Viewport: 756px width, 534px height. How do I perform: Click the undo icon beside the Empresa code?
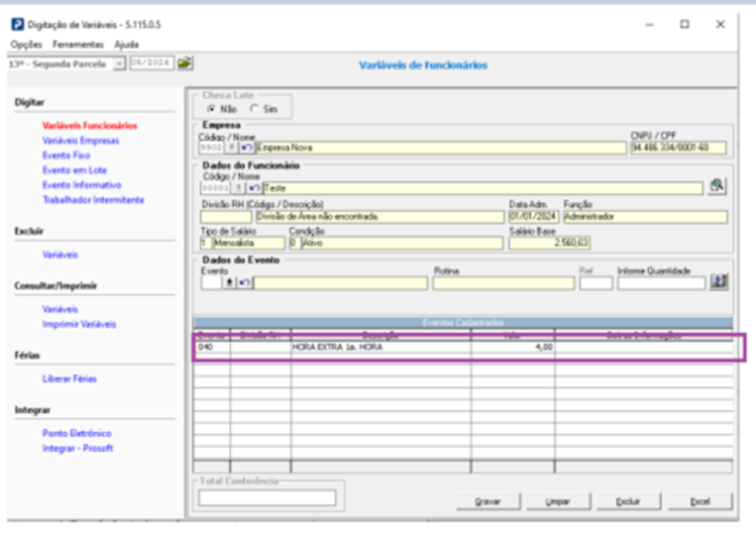coord(247,148)
